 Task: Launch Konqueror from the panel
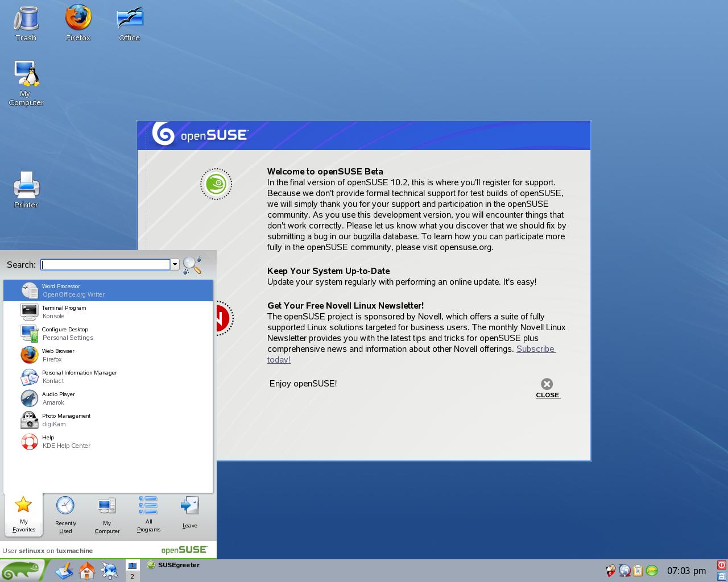click(x=110, y=570)
